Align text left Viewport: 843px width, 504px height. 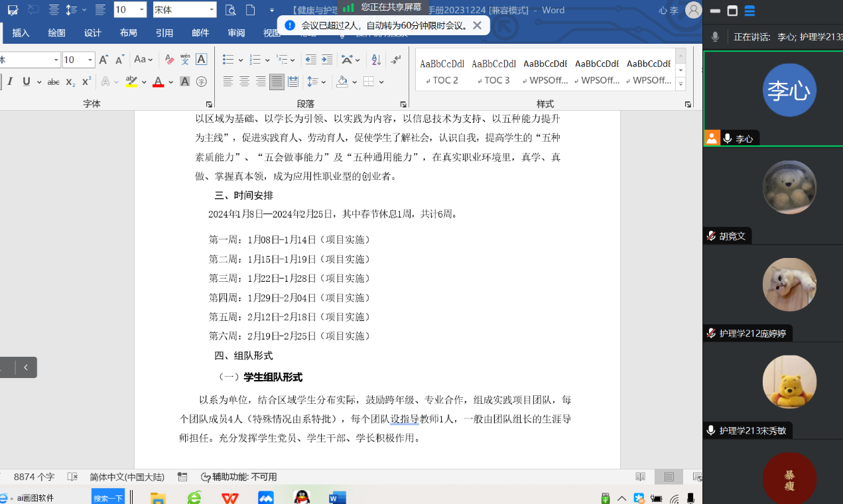228,82
